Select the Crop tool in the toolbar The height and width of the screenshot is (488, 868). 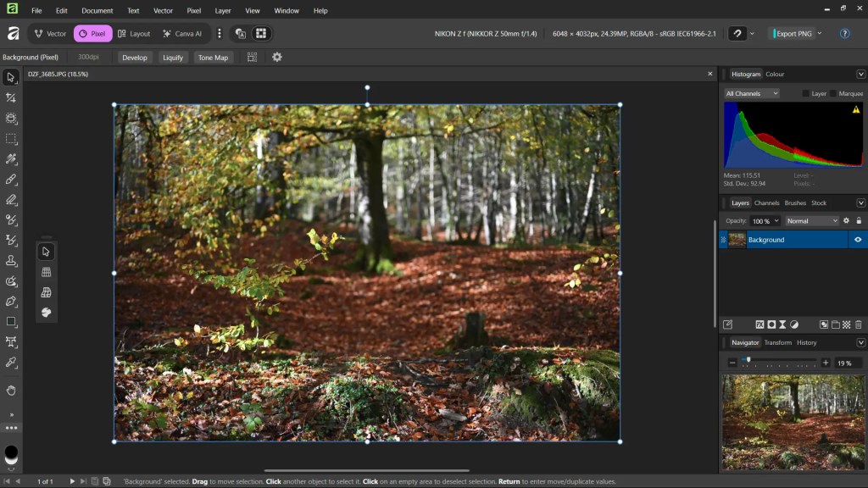click(x=11, y=97)
